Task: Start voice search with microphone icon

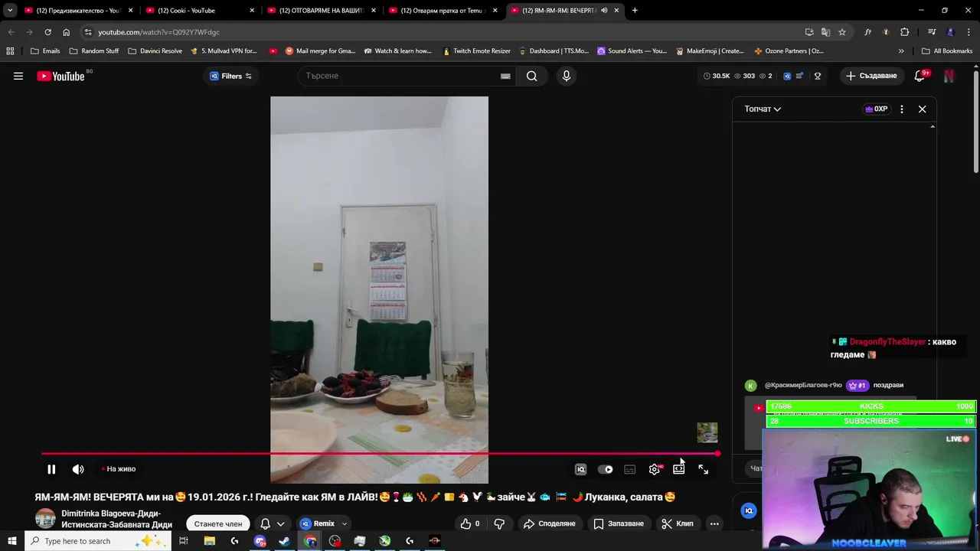Action: coord(567,76)
